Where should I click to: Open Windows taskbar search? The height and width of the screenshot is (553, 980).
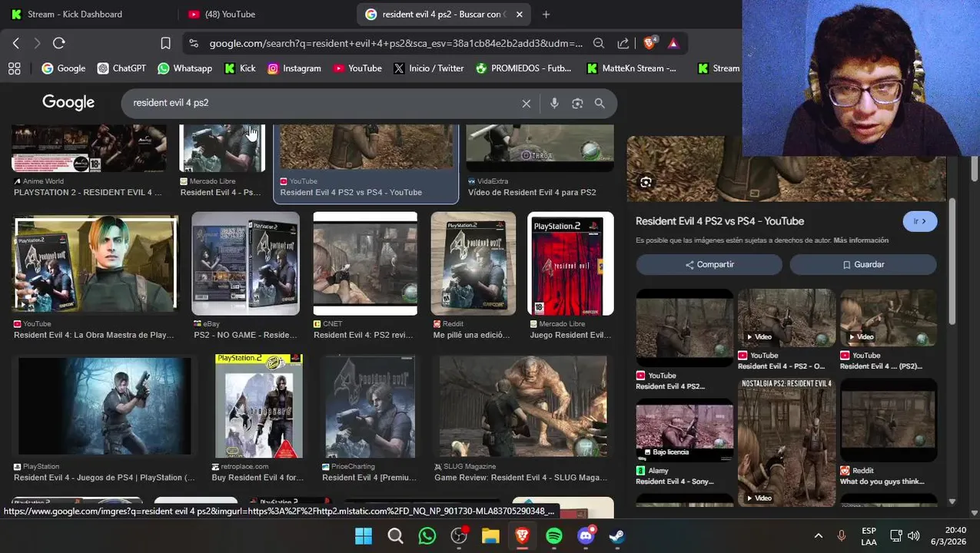tap(395, 535)
